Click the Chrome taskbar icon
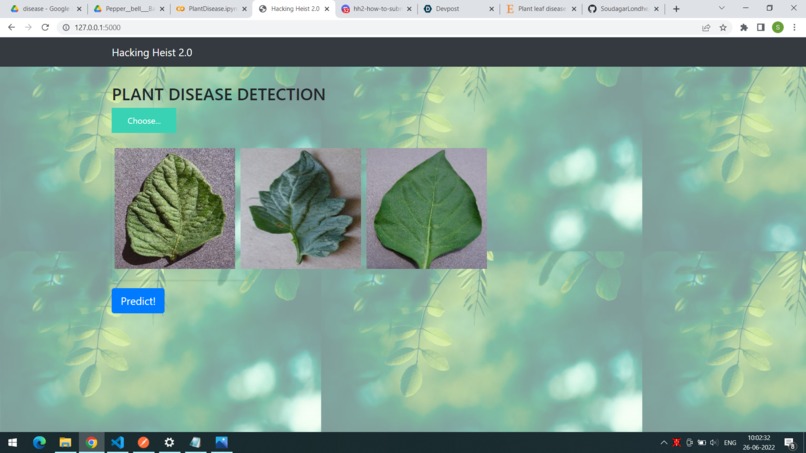The width and height of the screenshot is (806, 453). coord(91,442)
